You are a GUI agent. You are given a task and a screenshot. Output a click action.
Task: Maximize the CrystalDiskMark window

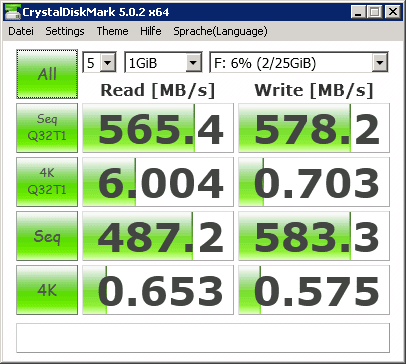(x=375, y=12)
